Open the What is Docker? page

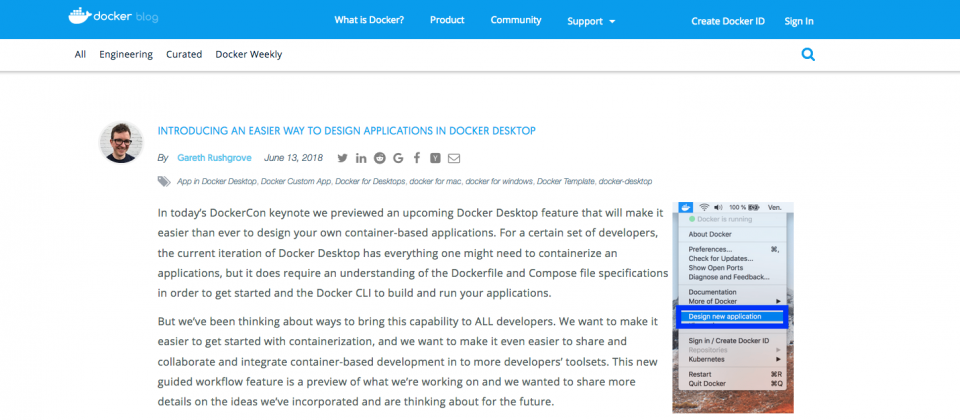coord(369,20)
